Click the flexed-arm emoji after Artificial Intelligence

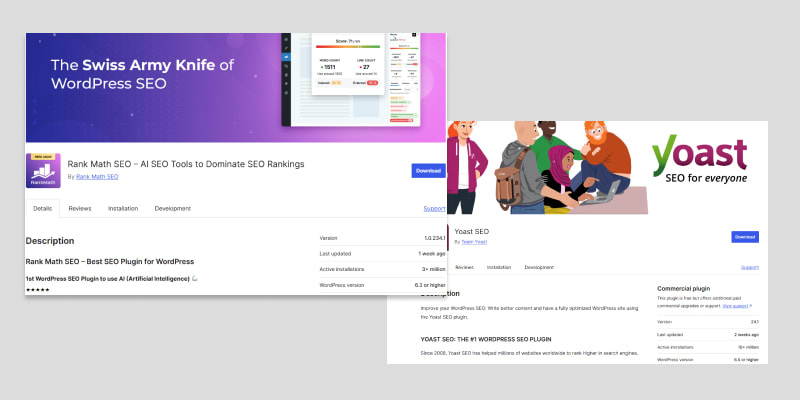pos(195,279)
